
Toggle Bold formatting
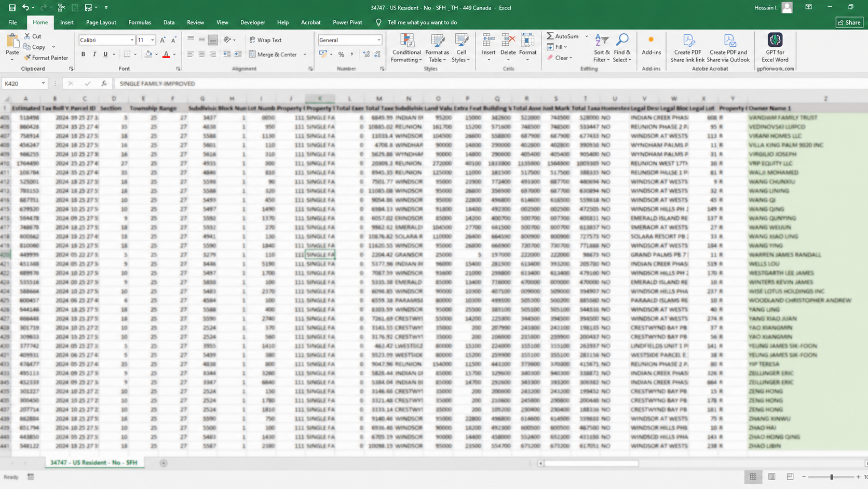pos(83,54)
